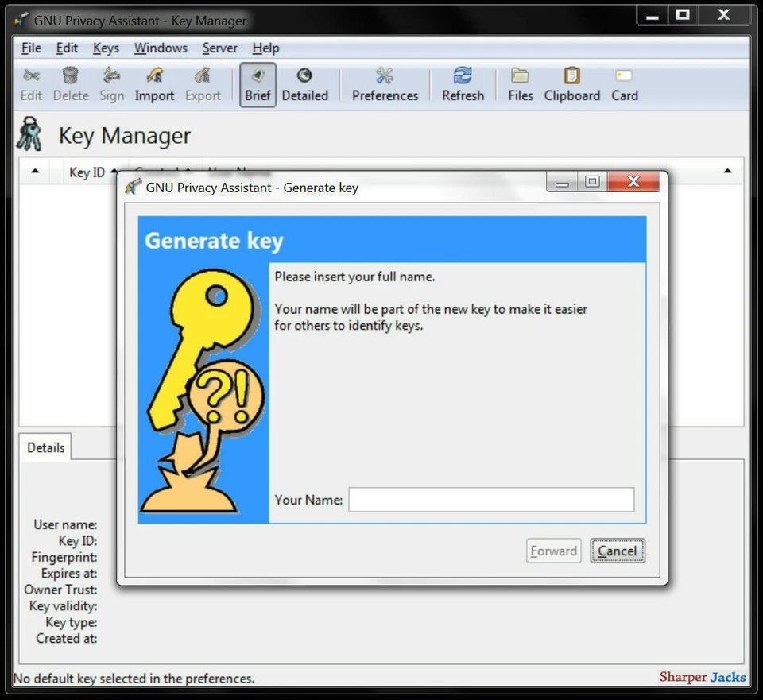This screenshot has width=763, height=700.
Task: Click the Sign toolbar icon
Action: click(111, 83)
